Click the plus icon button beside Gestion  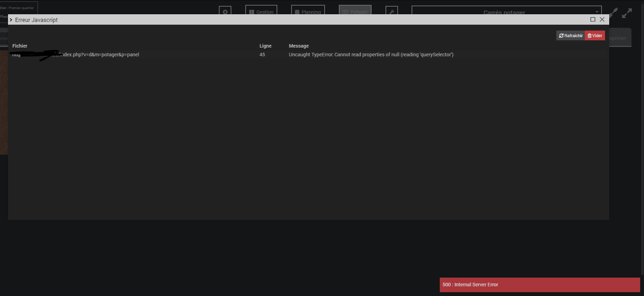[x=225, y=10]
